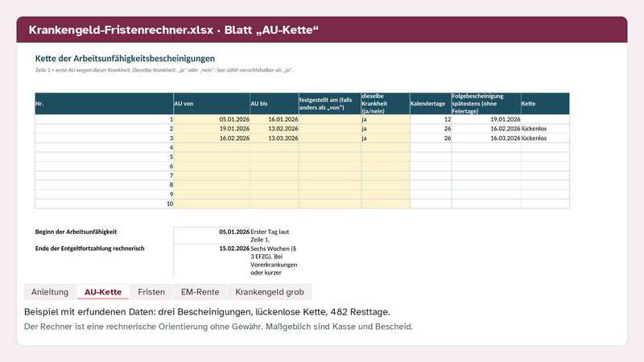Select 'ja' in dieselbe Krankheit row 1
Viewport: 644px width, 362px height.
[x=386, y=119]
